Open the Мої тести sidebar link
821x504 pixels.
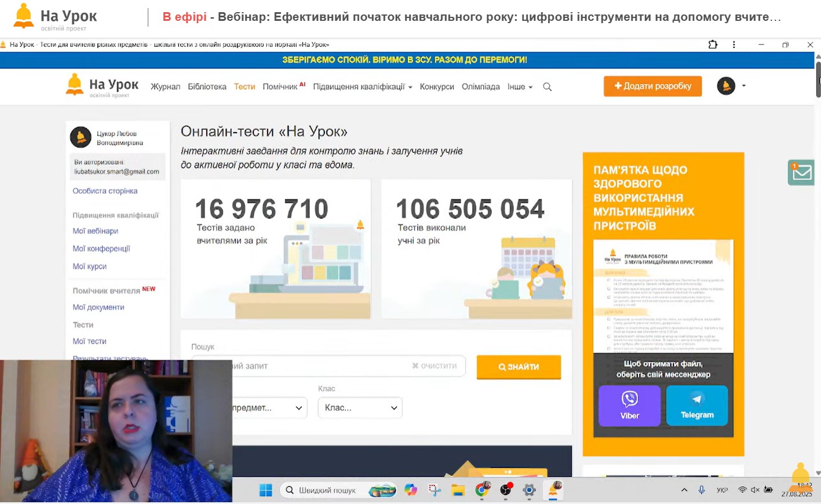coord(89,342)
